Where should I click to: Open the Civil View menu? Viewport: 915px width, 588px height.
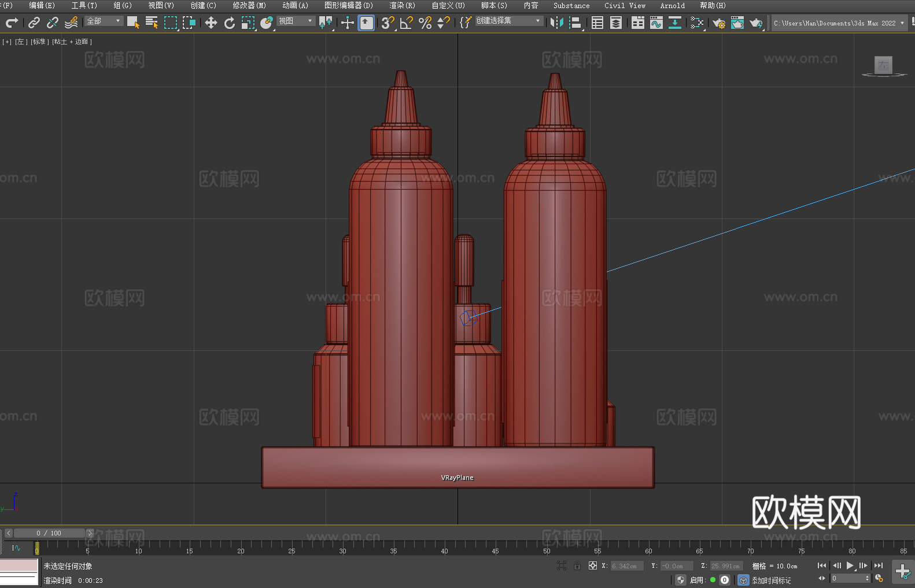625,5
